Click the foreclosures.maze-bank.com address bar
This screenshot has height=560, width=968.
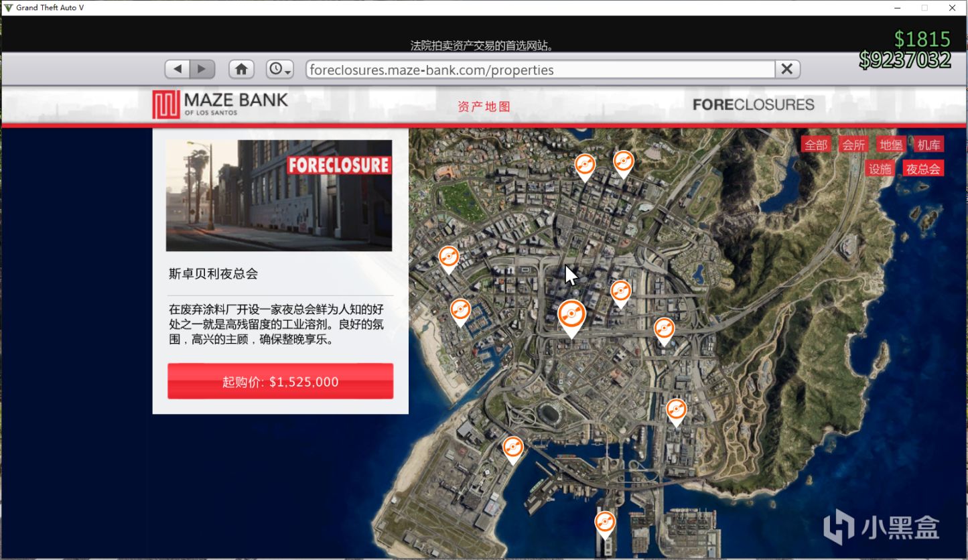(541, 70)
